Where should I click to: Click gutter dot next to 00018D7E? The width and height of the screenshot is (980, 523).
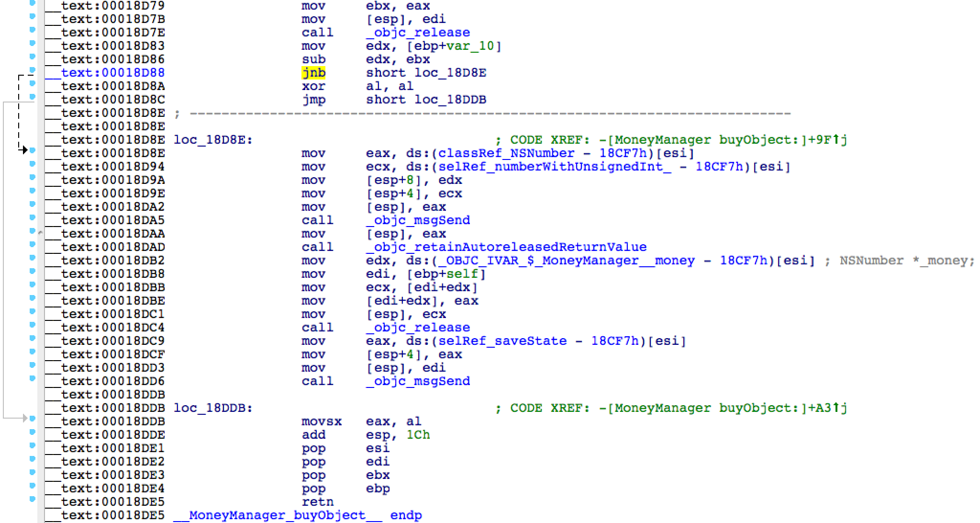point(33,30)
